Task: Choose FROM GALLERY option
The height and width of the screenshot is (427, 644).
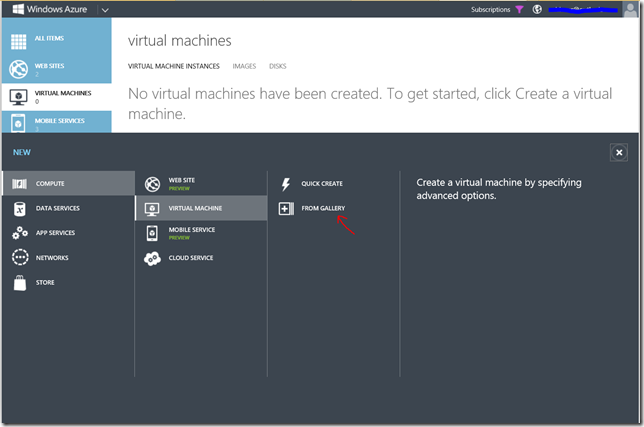Action: tap(323, 208)
